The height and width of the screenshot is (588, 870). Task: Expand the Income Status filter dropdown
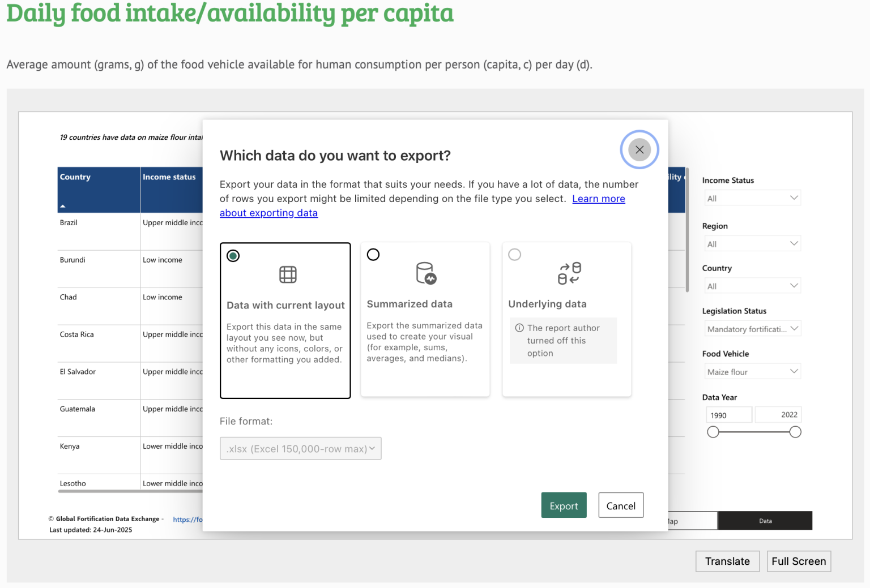(x=752, y=198)
